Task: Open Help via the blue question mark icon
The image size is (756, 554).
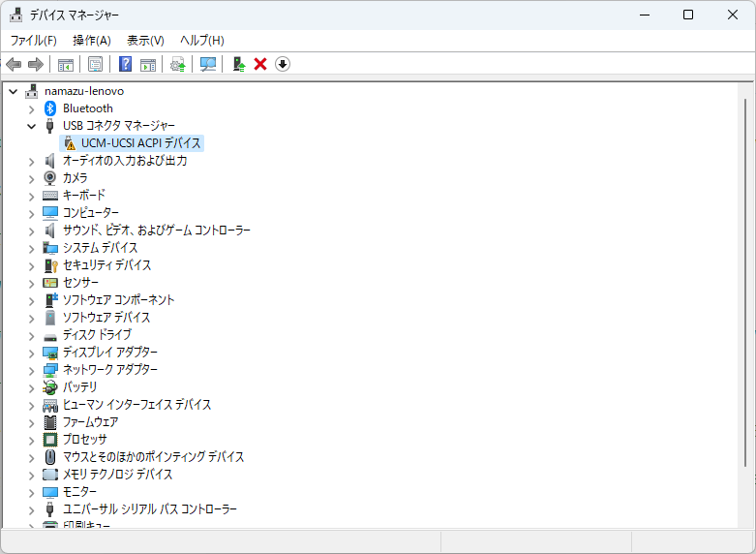Action: pos(125,64)
